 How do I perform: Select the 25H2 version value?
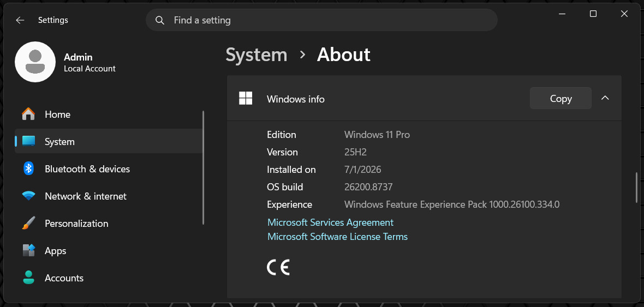click(355, 152)
